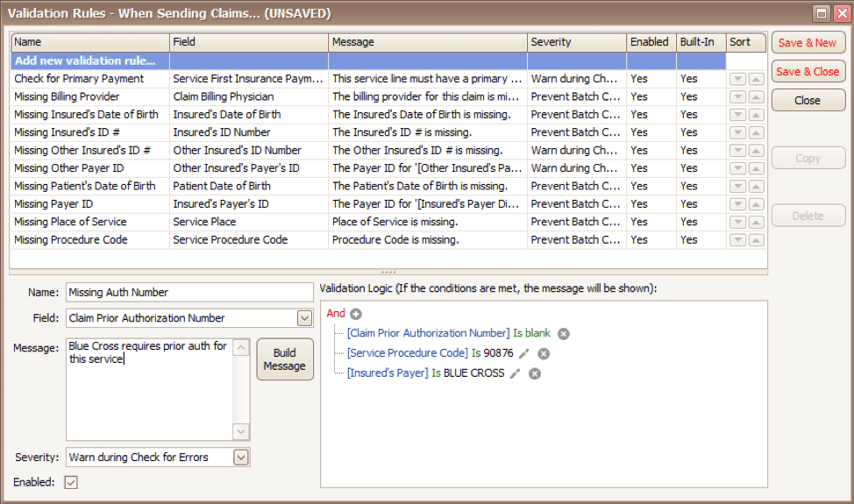Sort rules by Field column header
This screenshot has width=854, height=504.
point(249,42)
